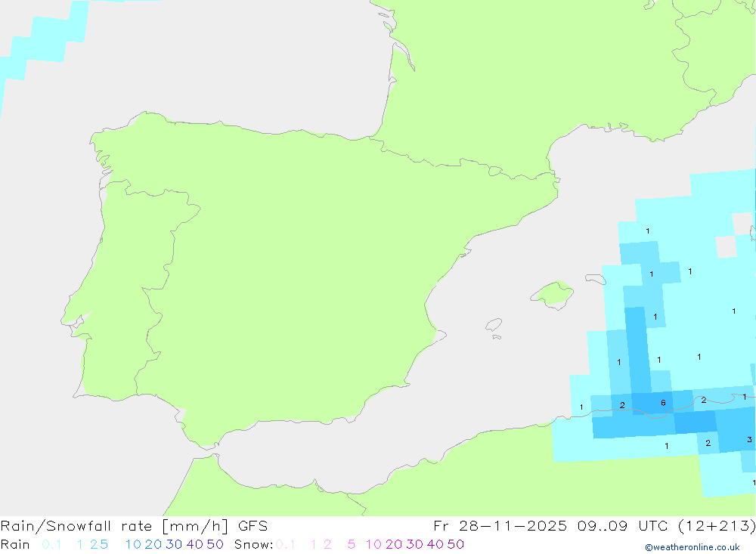Screen dimensions: 756x554
Task: Pick the Rain legend value 10
Action: click(133, 544)
